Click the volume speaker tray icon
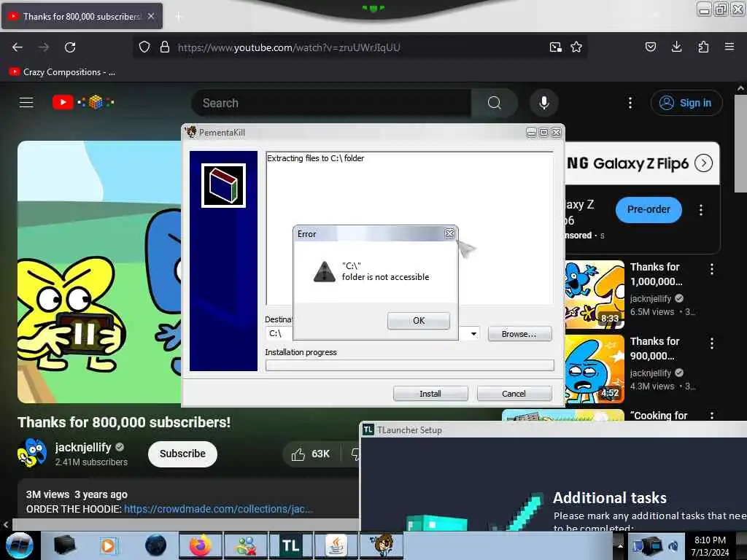747x560 pixels. [x=673, y=546]
